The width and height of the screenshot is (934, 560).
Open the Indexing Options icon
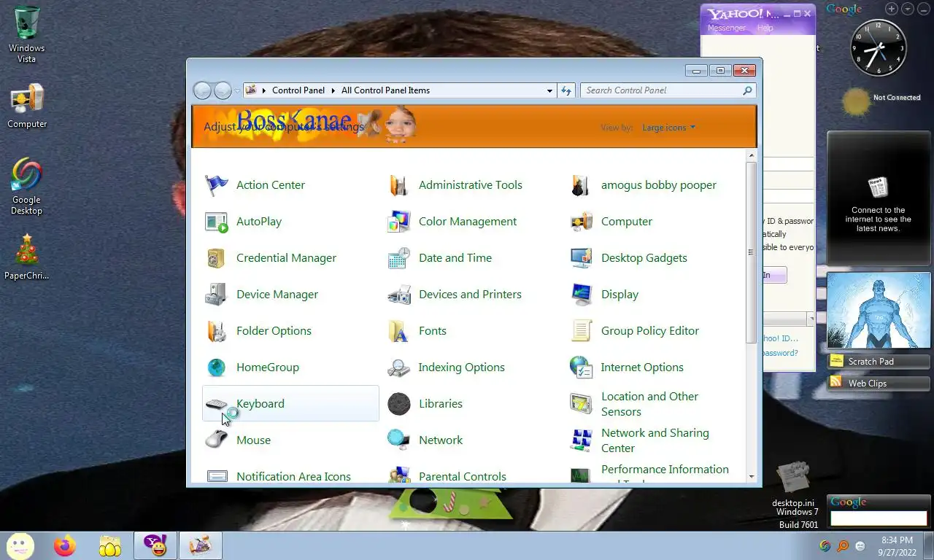[398, 367]
